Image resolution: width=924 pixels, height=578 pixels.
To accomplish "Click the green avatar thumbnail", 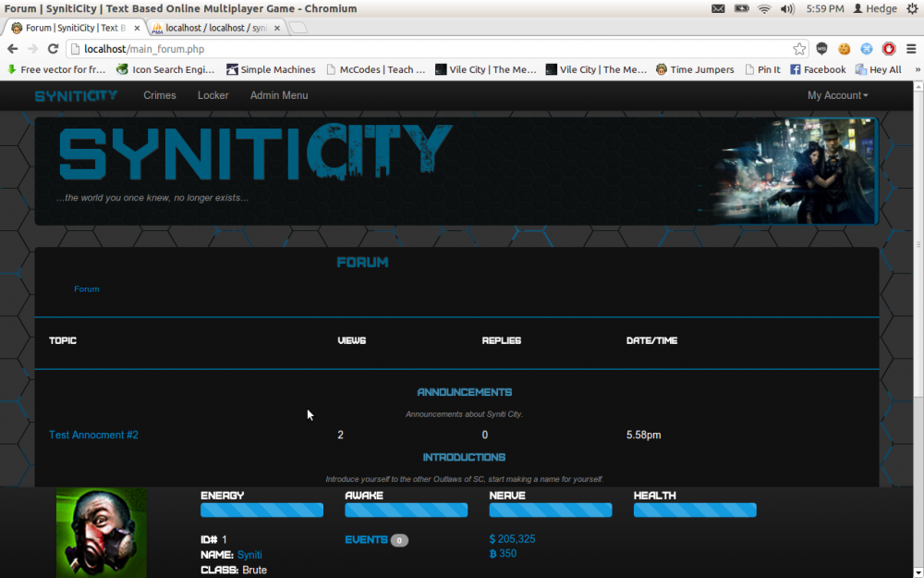I will (x=101, y=533).
